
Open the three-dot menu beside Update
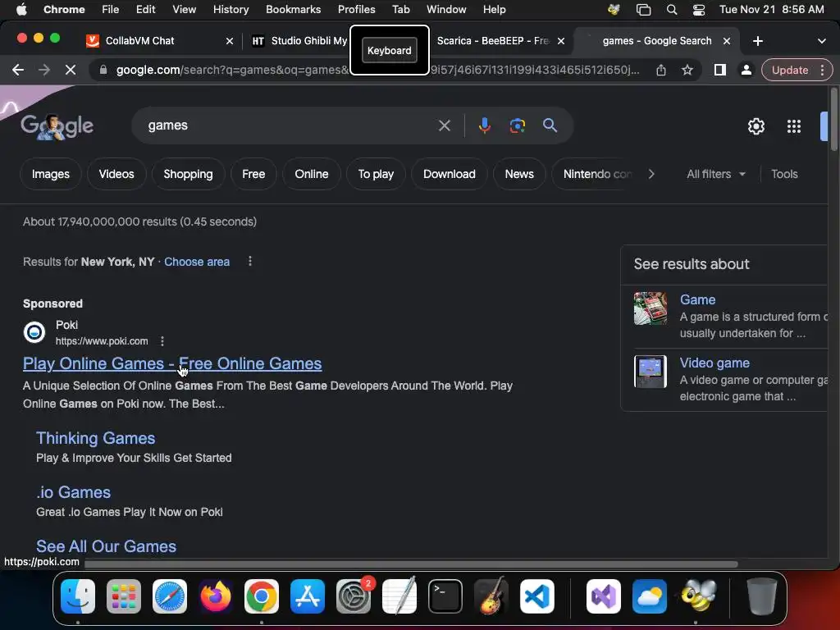point(822,70)
